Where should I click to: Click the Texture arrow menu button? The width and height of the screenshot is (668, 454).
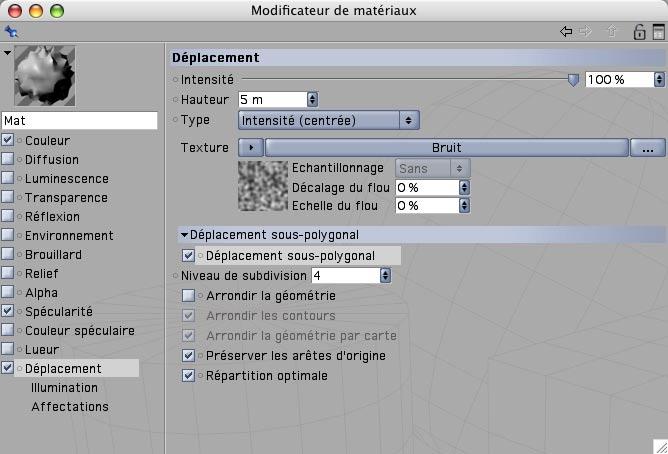[251, 147]
